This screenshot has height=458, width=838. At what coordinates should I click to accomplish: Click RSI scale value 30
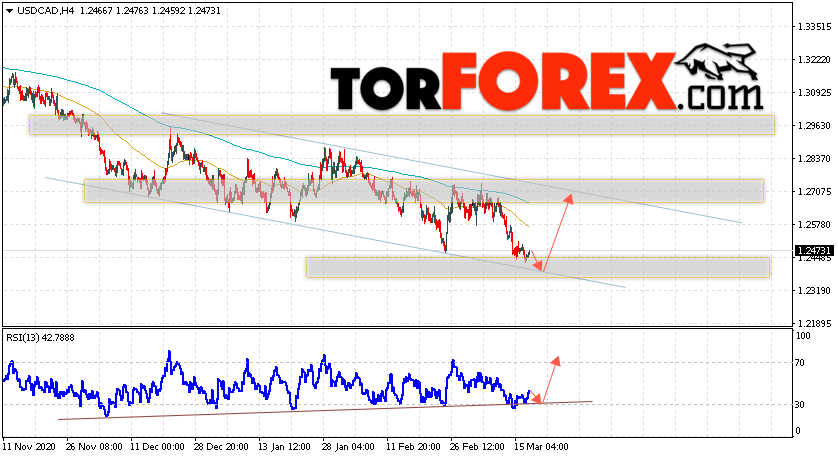click(x=800, y=405)
